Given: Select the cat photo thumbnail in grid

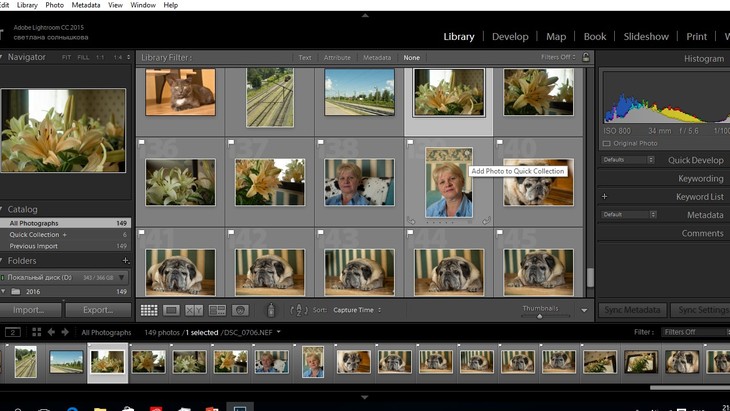Looking at the screenshot, I should click(180, 92).
